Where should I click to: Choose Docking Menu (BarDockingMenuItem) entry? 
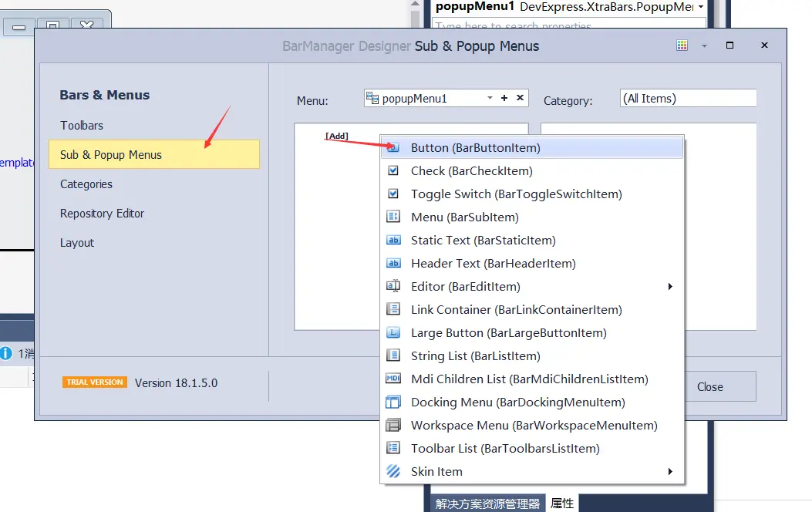coord(532,403)
